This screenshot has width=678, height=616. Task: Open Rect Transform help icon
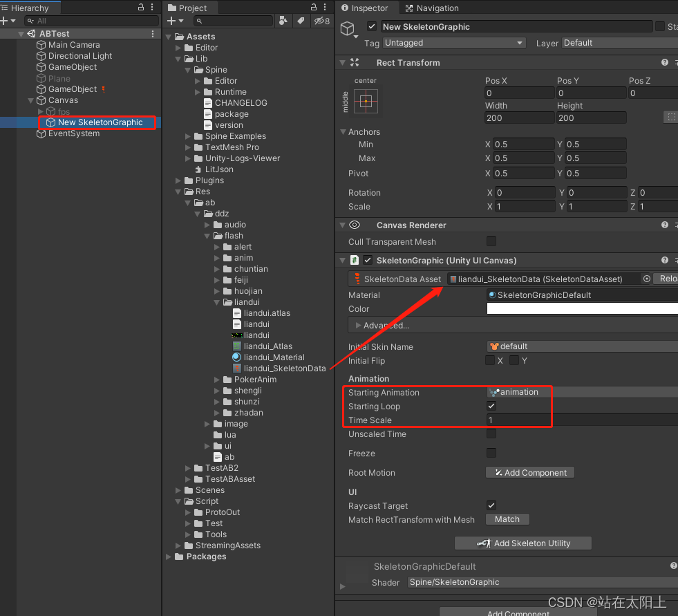[x=665, y=63]
